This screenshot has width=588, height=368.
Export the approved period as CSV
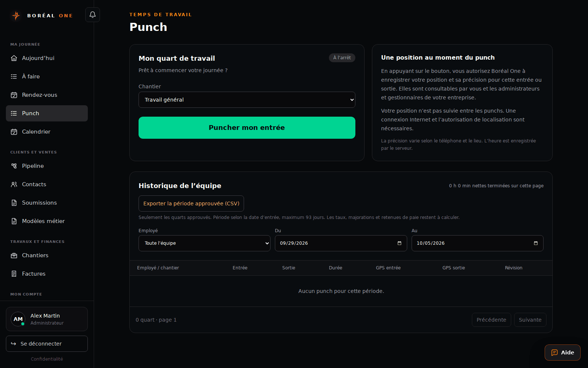(191, 204)
